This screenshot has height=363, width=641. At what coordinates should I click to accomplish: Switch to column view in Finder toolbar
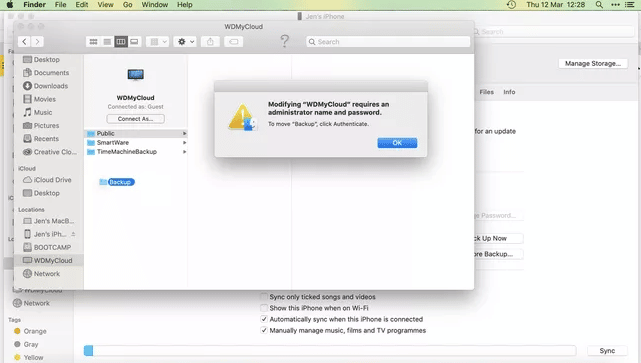coord(121,42)
